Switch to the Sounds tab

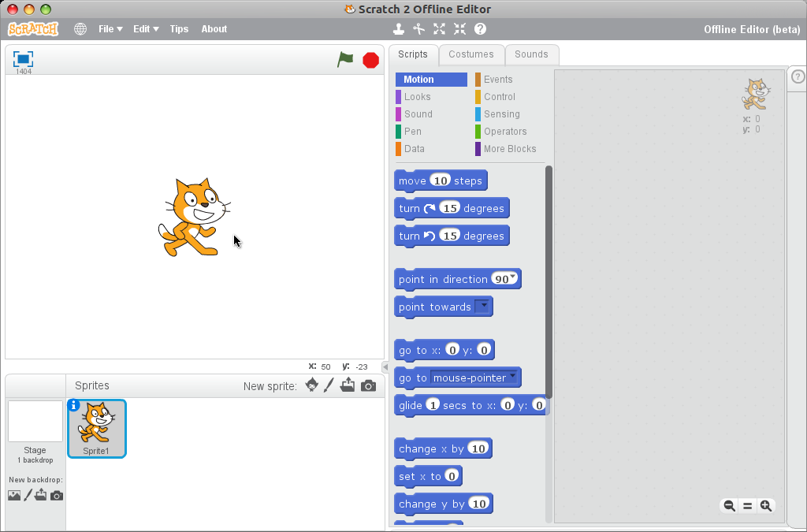532,54
